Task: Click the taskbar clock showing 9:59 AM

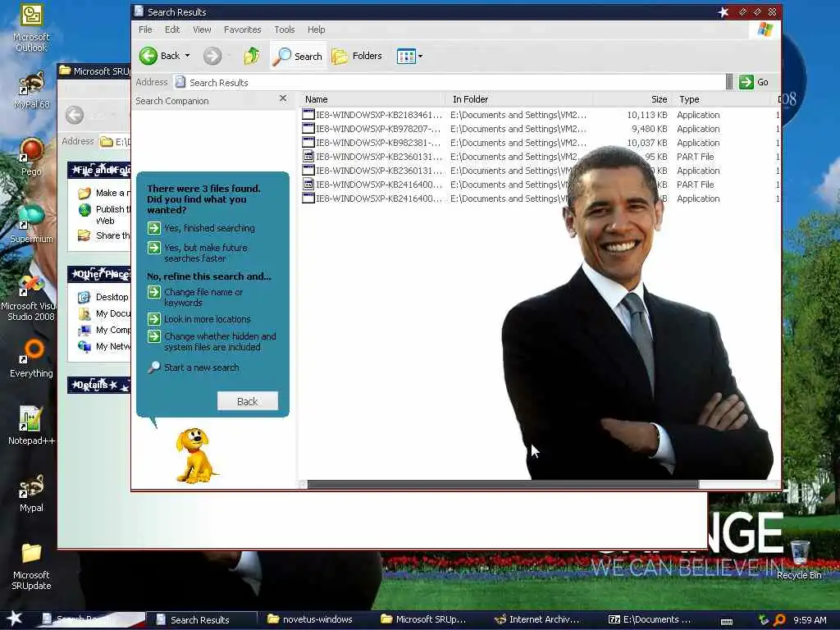Action: coord(810,620)
